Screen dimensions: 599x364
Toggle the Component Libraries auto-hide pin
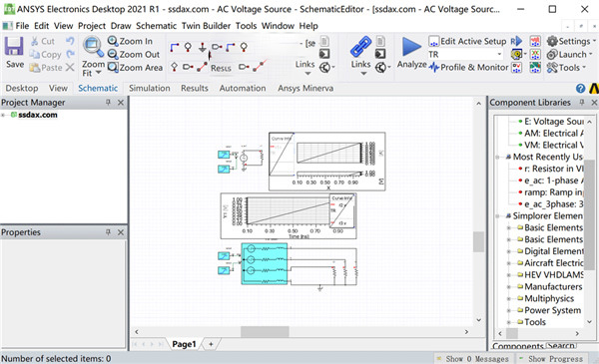(x=582, y=103)
